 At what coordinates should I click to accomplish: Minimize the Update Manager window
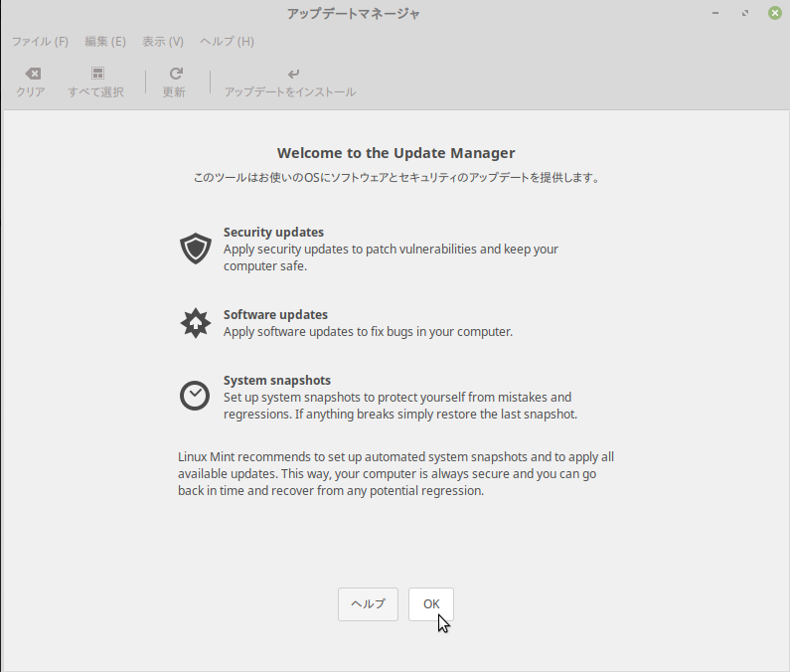[x=715, y=13]
